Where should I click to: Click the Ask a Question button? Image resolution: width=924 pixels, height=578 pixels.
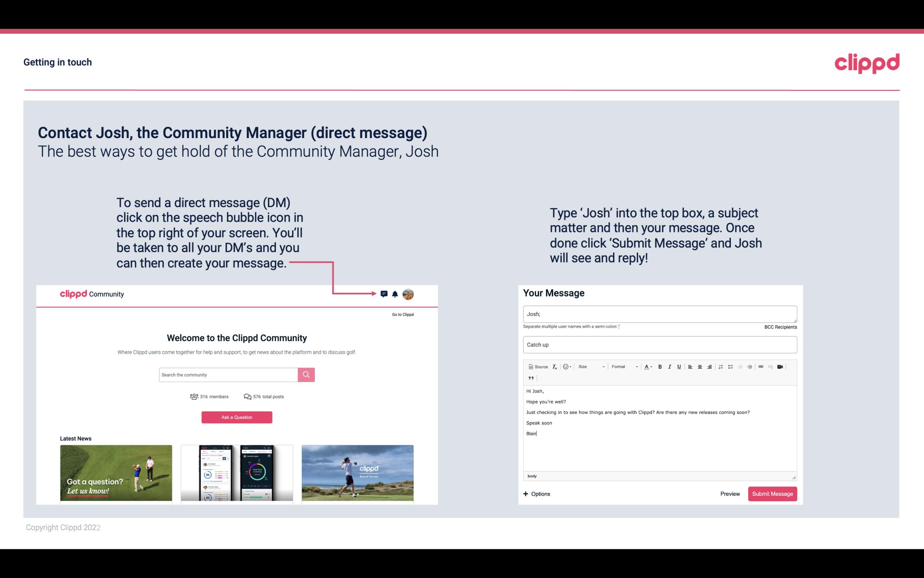237,416
